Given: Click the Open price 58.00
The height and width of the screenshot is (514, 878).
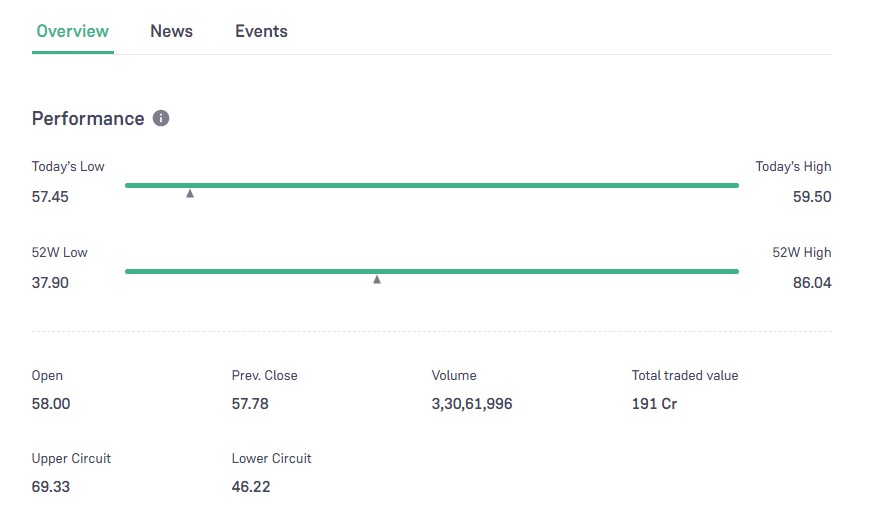Looking at the screenshot, I should pyautogui.click(x=51, y=404).
